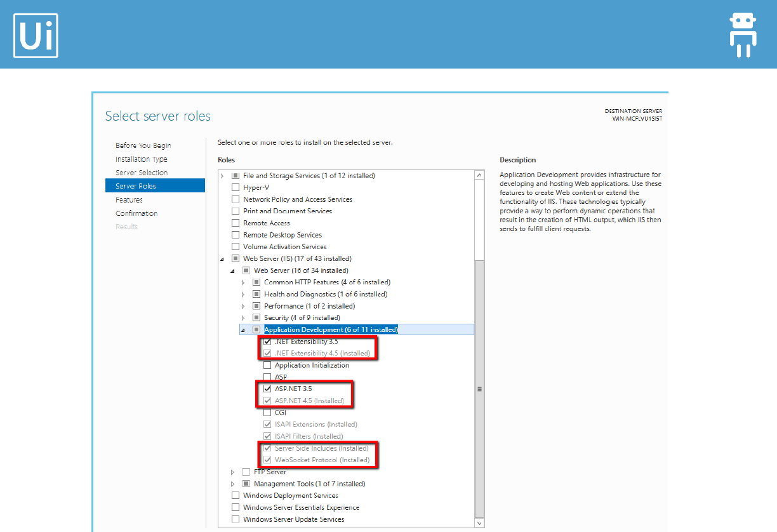Check Remote Desktop Services

point(236,235)
